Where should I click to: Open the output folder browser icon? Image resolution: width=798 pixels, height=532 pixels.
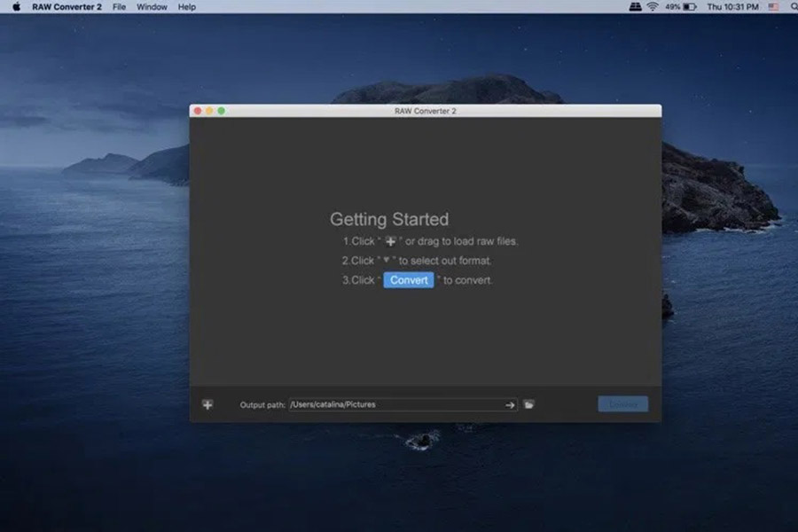click(x=528, y=404)
